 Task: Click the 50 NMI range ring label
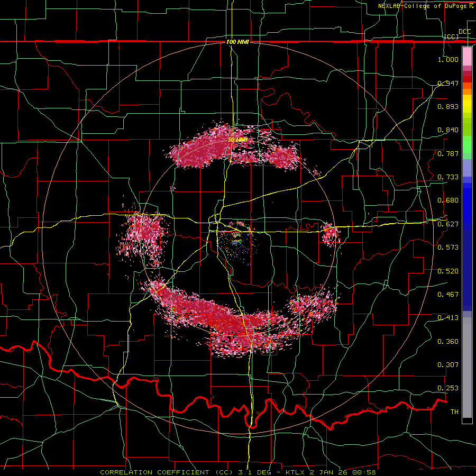pyautogui.click(x=237, y=140)
